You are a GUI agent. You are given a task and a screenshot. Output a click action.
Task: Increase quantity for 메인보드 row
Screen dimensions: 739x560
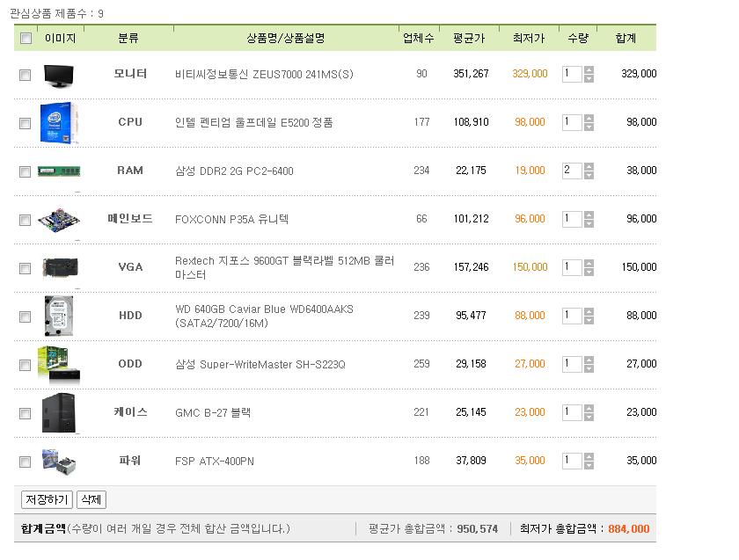589,215
